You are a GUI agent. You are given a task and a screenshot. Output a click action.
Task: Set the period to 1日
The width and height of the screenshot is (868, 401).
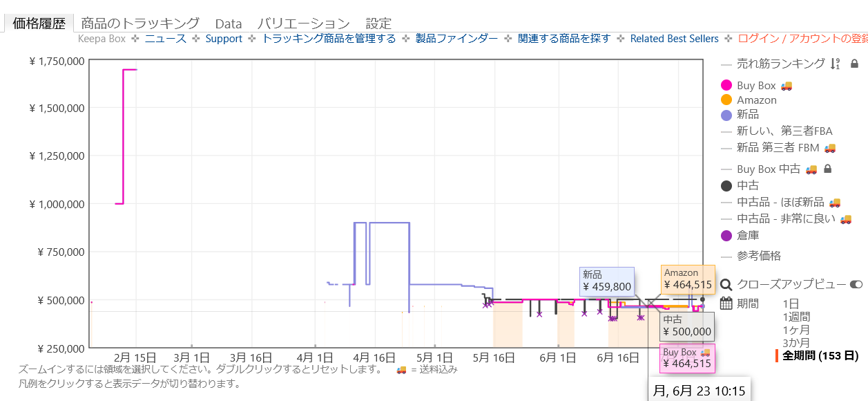[x=791, y=304]
